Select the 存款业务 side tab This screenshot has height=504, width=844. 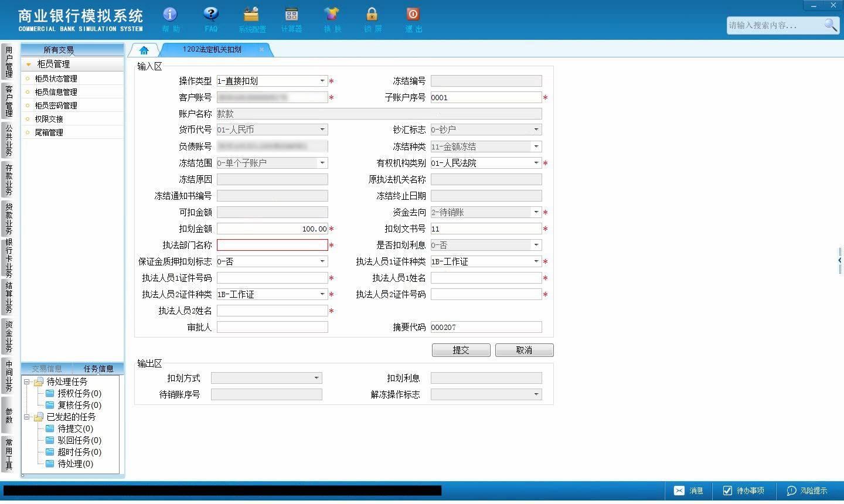click(8, 179)
